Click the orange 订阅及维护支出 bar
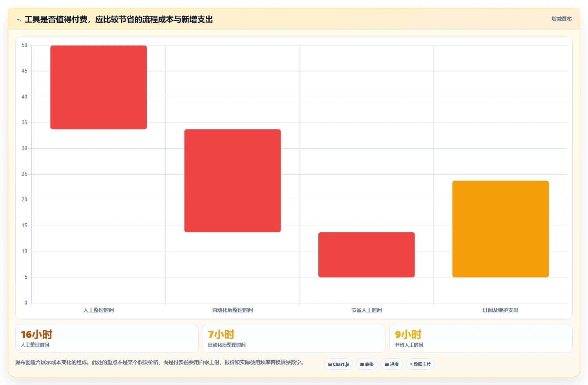588x385 pixels. click(x=500, y=229)
